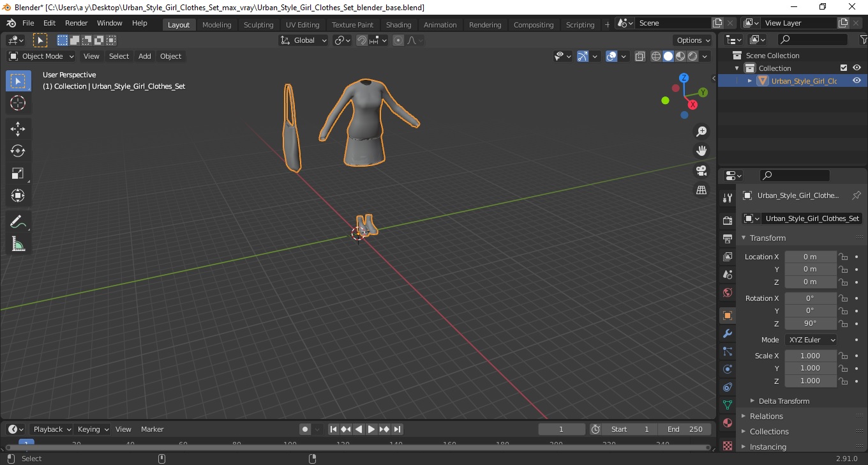Switch to the UV Editing workspace tab
868x465 pixels.
pos(303,25)
